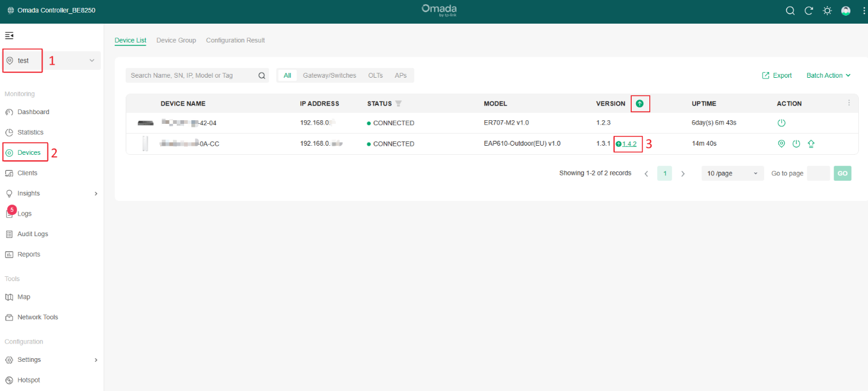Click the global search magnifier icon
868x391 pixels.
[790, 11]
